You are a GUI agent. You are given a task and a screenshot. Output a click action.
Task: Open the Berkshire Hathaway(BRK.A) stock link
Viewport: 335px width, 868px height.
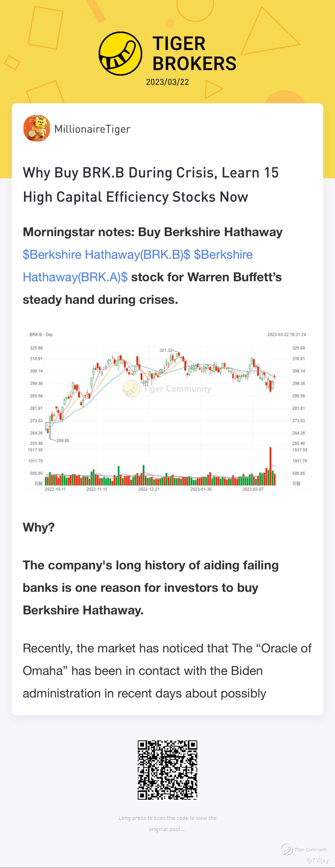click(x=75, y=277)
